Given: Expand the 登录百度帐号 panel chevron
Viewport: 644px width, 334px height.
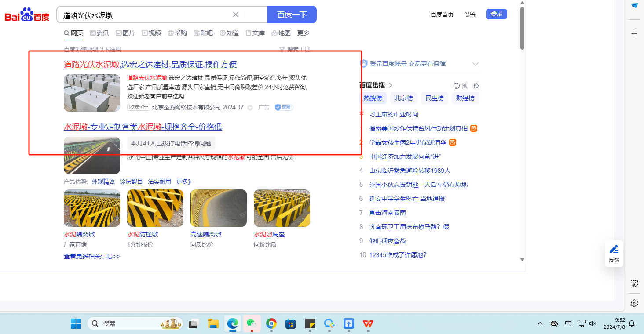Looking at the screenshot, I should click(475, 64).
